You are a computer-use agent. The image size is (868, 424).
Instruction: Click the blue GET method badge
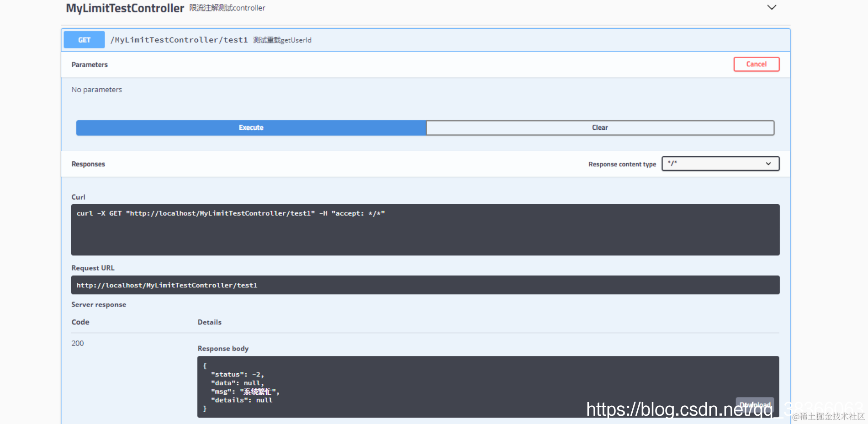pos(84,40)
